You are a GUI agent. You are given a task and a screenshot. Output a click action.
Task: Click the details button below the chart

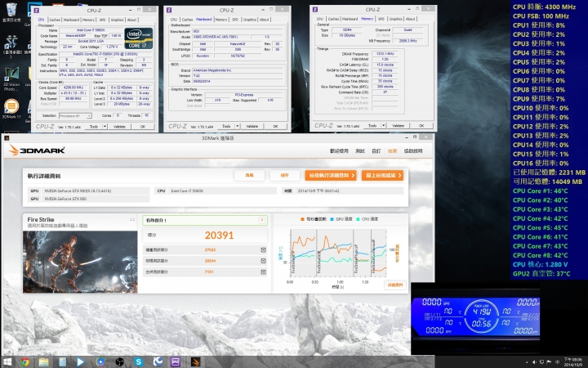(395, 285)
